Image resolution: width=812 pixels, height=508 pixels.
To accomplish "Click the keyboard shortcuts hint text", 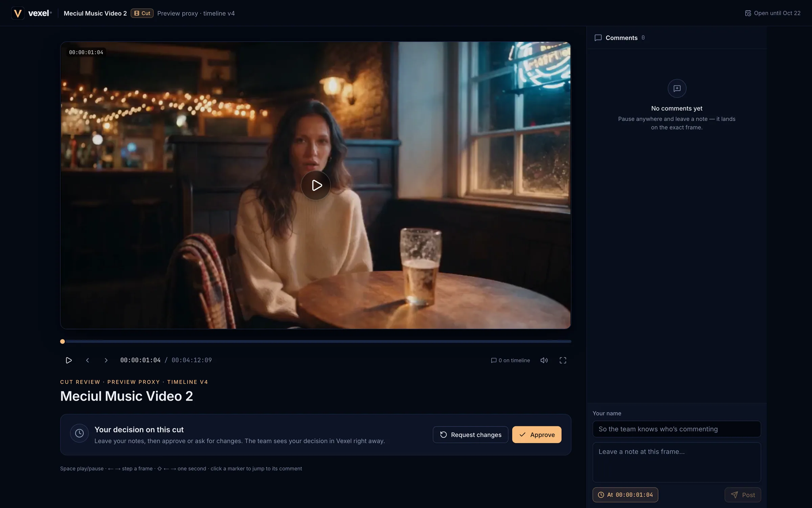I will tap(181, 469).
